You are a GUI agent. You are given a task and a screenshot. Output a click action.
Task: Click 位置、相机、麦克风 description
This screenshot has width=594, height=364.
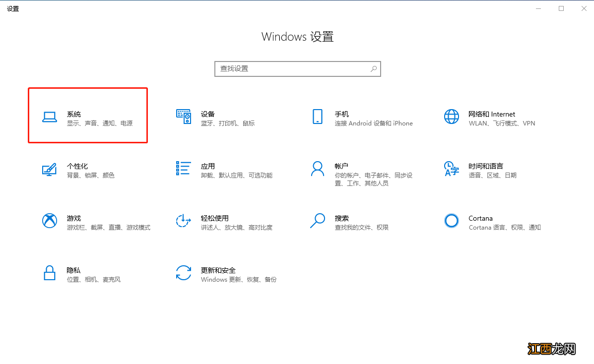tap(94, 280)
